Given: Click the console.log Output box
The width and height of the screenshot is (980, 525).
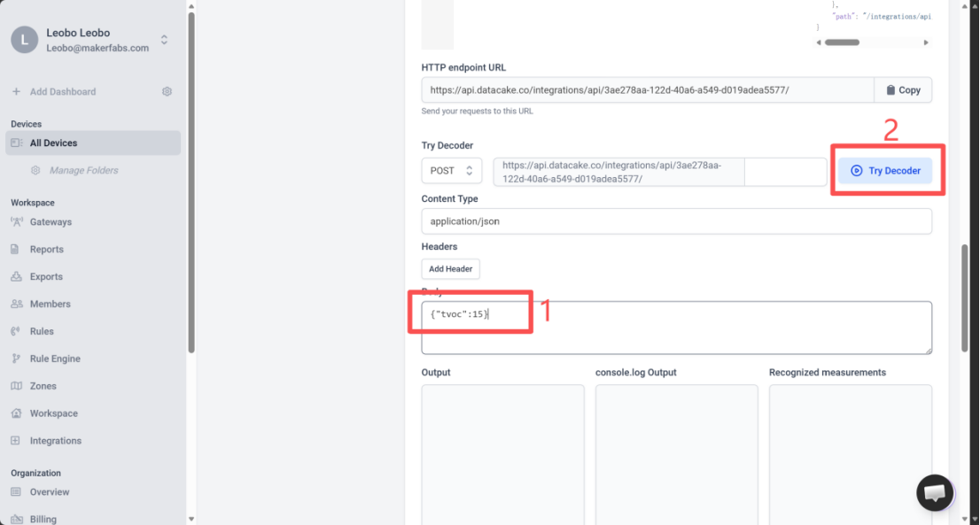Looking at the screenshot, I should 677,454.
